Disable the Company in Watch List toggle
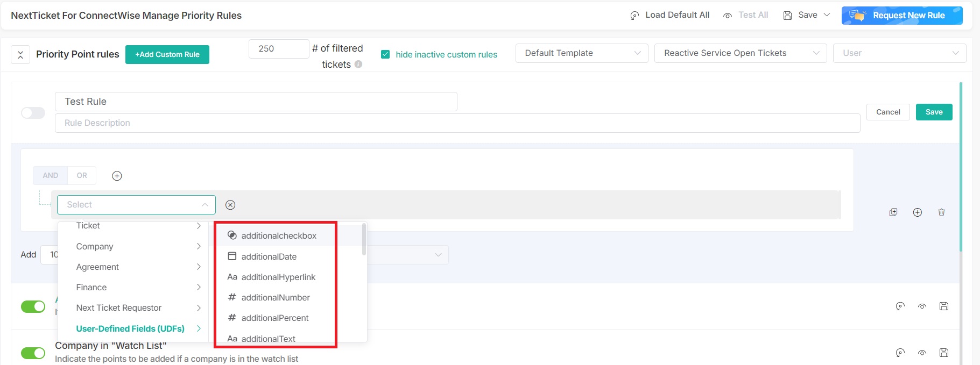980x365 pixels. (33, 353)
